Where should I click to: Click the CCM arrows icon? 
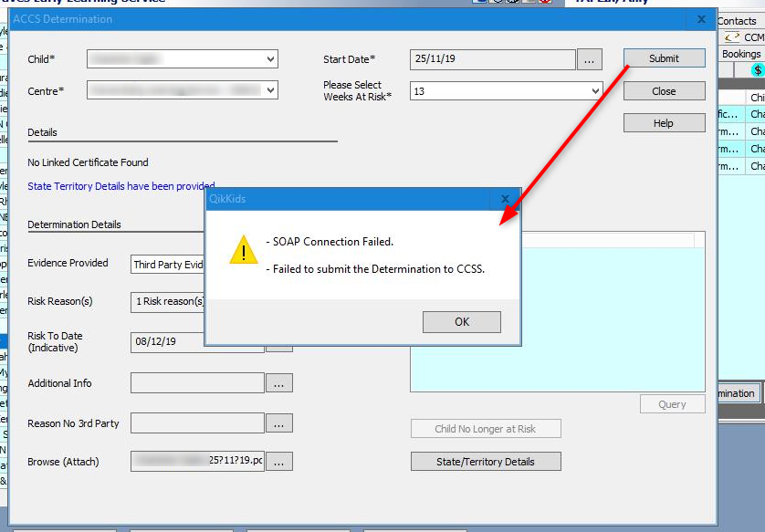[x=732, y=37]
